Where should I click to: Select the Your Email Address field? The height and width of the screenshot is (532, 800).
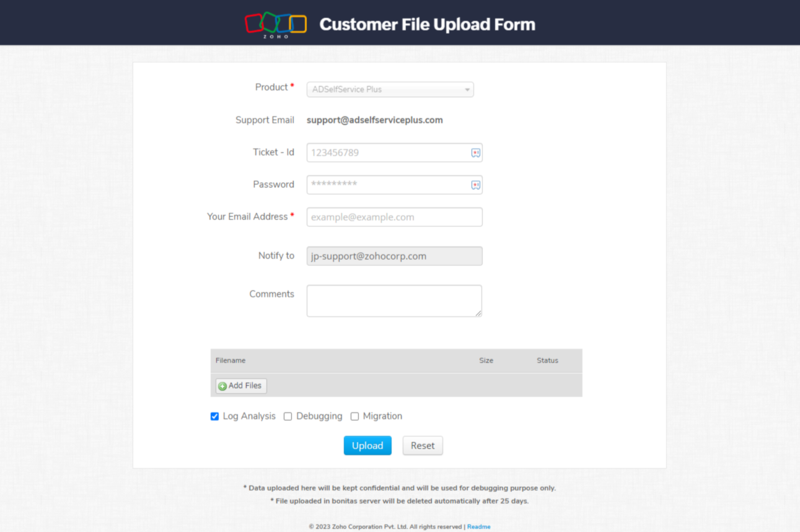coord(394,217)
